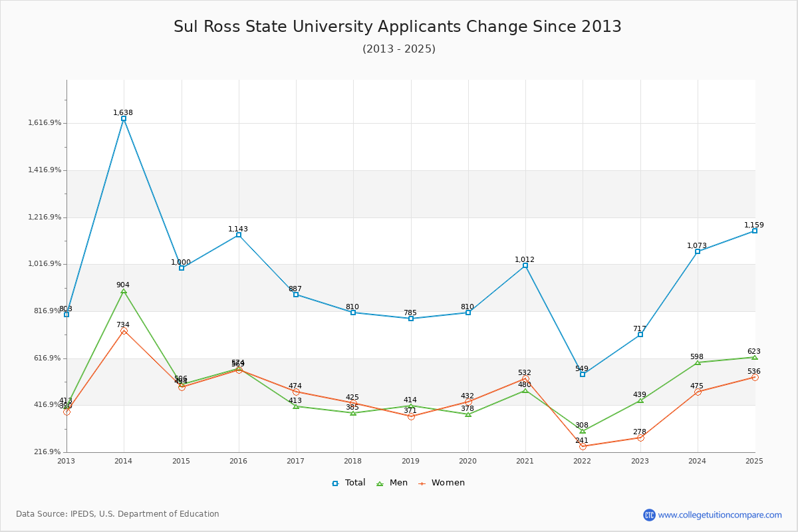The height and width of the screenshot is (532, 798).
Task: Click the Men data point 413 for 2017
Action: coord(296,406)
